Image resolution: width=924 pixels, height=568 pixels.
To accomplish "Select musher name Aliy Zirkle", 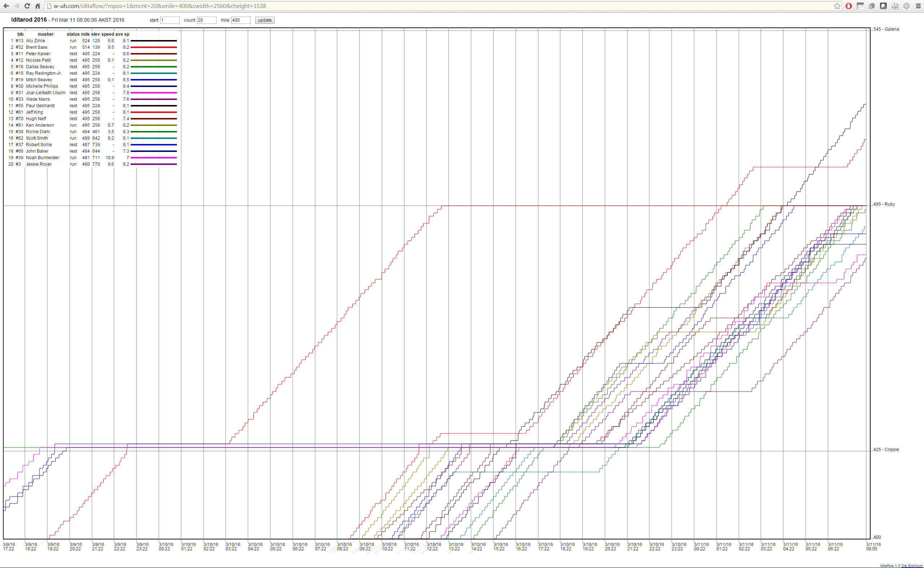I will pyautogui.click(x=35, y=40).
